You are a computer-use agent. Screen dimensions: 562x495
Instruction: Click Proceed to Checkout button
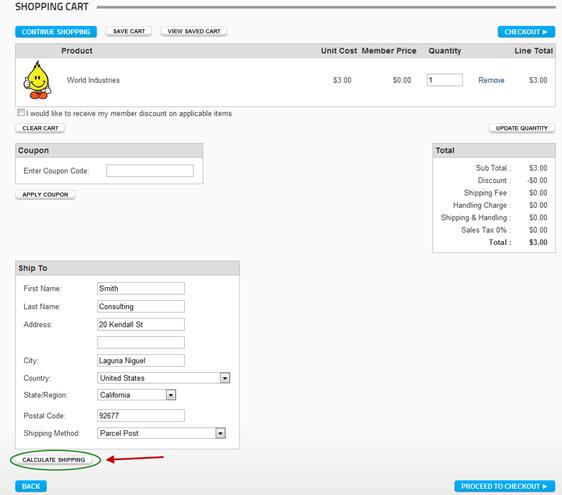click(x=505, y=486)
